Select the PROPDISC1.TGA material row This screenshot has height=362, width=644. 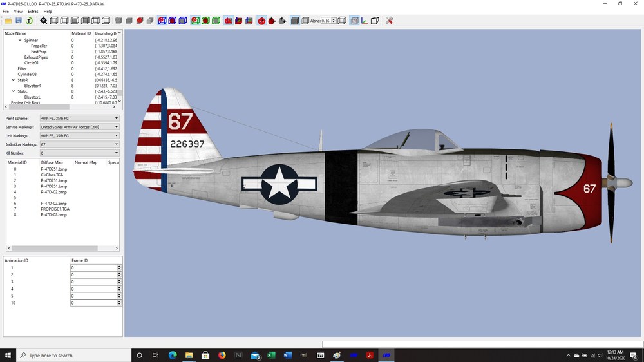[x=55, y=209]
